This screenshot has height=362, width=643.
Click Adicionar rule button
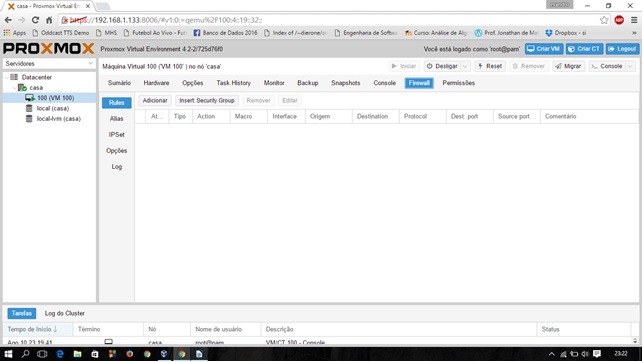pos(155,100)
